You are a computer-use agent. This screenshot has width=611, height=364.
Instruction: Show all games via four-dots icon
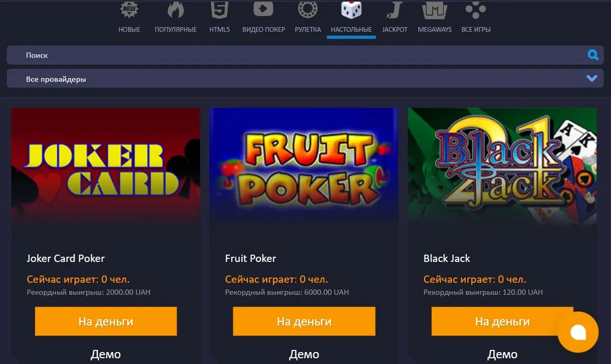(476, 9)
